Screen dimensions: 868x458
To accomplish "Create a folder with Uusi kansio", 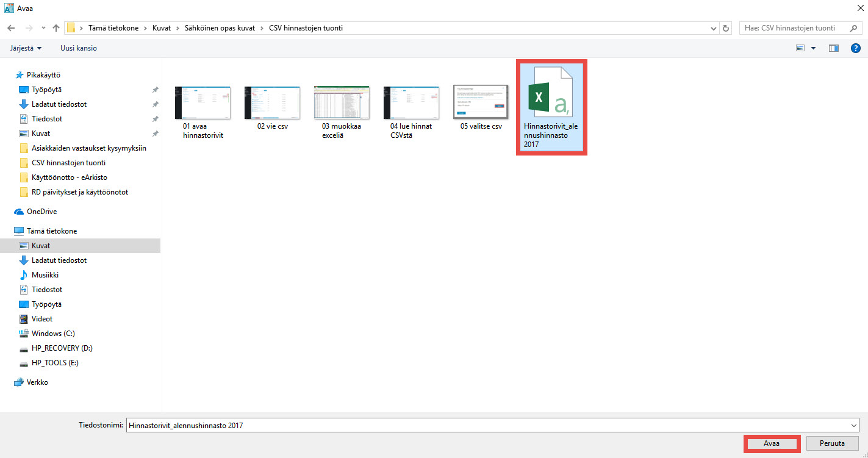I will 79,48.
